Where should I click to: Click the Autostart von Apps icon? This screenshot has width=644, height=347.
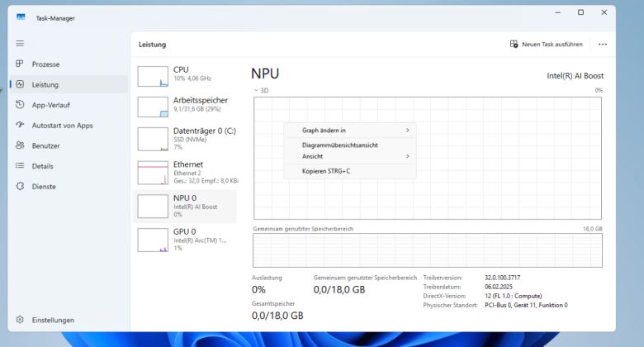20,125
